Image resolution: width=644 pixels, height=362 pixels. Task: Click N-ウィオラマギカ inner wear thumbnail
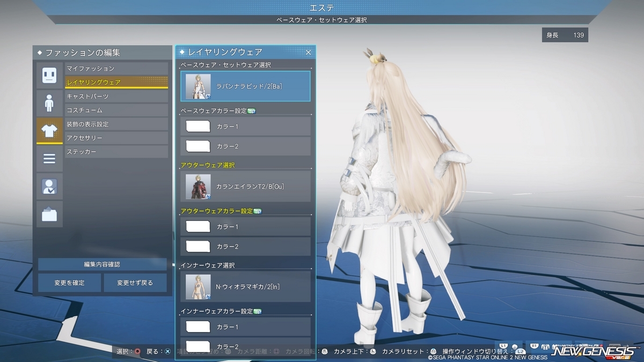click(x=198, y=287)
